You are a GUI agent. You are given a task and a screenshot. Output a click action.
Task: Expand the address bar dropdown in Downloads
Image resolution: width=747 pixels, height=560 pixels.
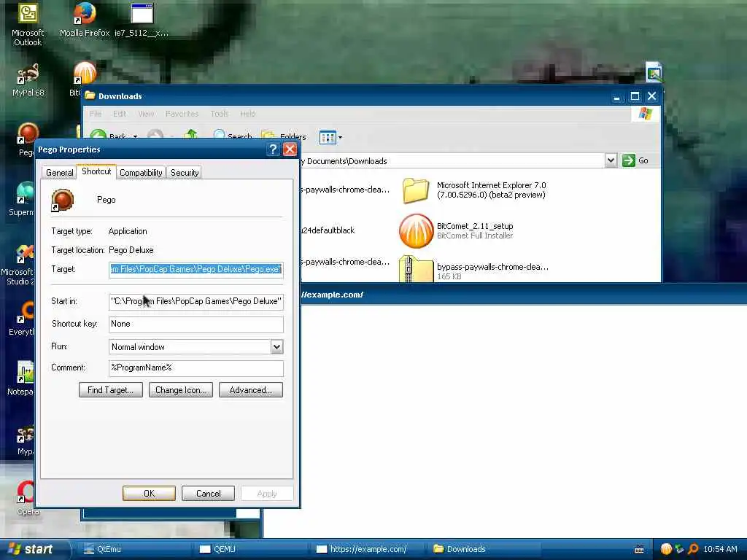tap(611, 160)
